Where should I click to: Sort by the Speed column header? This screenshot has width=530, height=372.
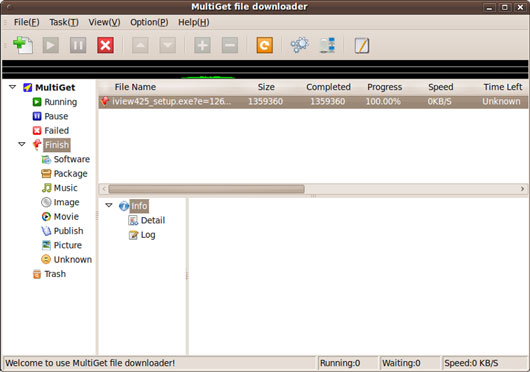[440, 87]
